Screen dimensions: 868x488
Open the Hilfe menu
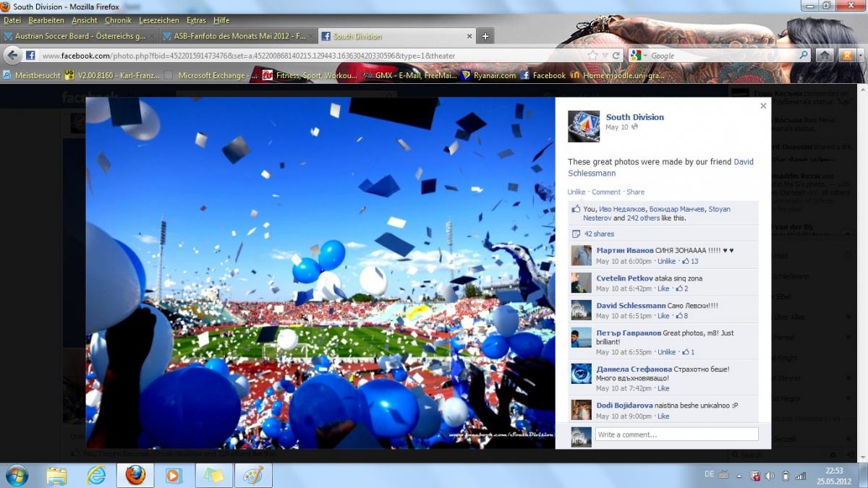[x=221, y=20]
